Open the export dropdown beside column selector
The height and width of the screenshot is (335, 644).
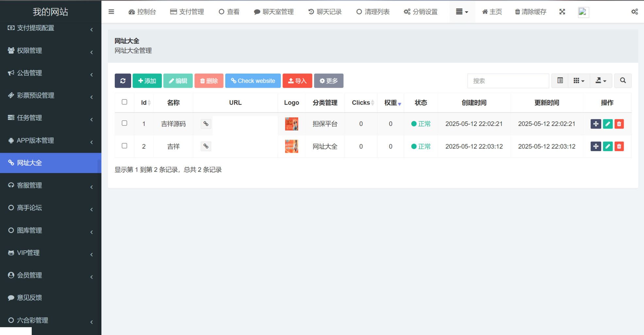coord(601,81)
